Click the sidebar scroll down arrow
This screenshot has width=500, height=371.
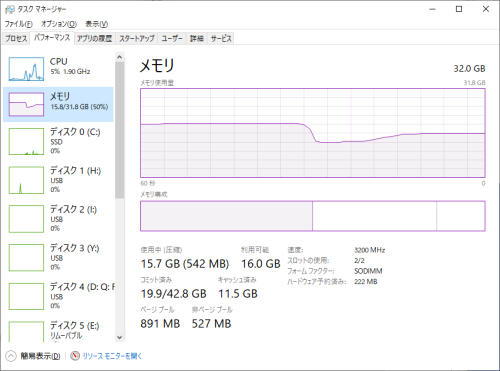coord(120,337)
